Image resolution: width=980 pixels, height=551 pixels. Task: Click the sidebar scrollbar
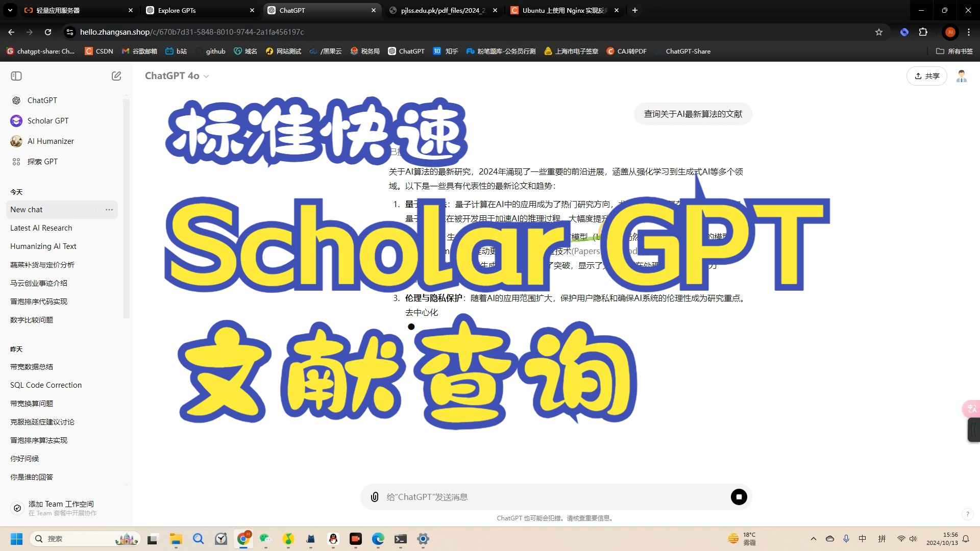(x=126, y=209)
